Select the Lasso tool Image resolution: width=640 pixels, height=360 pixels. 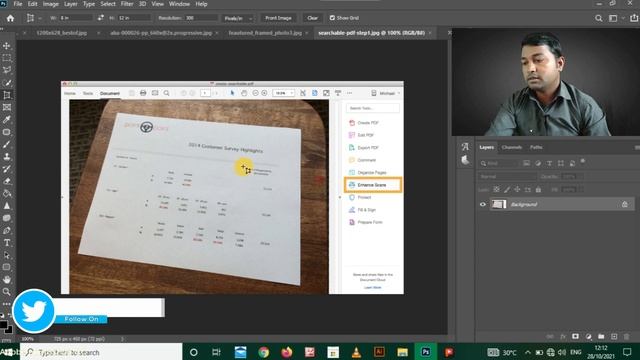click(7, 70)
